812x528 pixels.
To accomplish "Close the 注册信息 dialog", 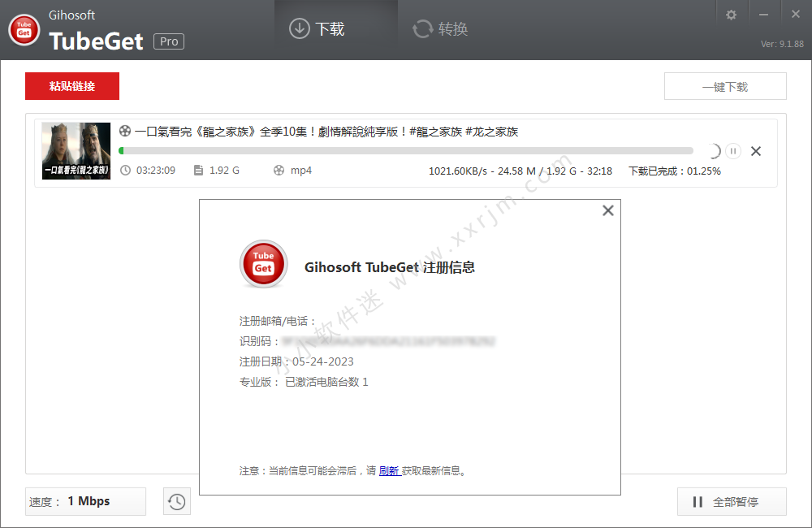I will (608, 210).
